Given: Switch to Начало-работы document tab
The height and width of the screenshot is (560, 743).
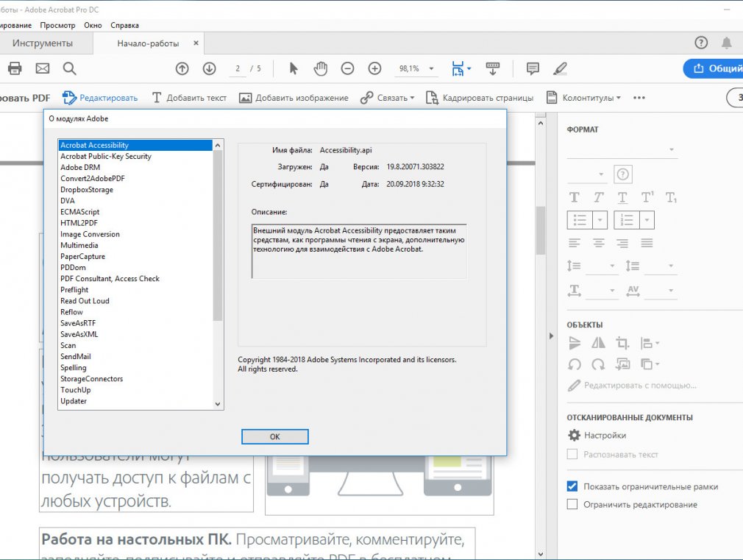Looking at the screenshot, I should point(148,43).
